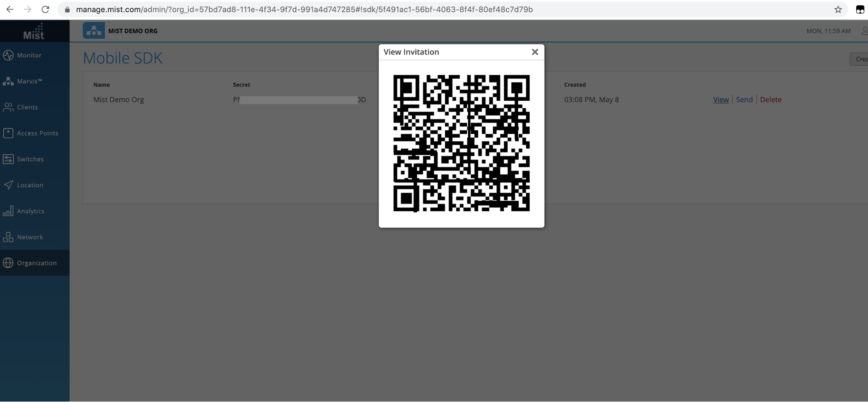Click the Monitor icon in sidebar
868x402 pixels.
pos(8,55)
